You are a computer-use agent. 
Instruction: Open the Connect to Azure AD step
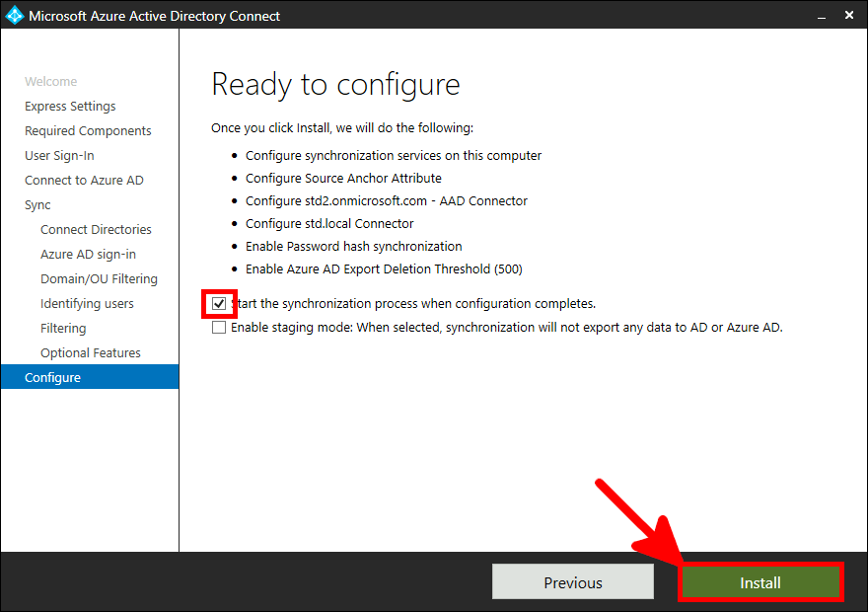85,180
